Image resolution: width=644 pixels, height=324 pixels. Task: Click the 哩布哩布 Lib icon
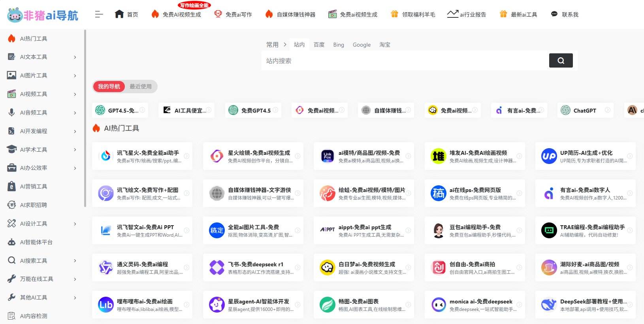click(x=106, y=305)
